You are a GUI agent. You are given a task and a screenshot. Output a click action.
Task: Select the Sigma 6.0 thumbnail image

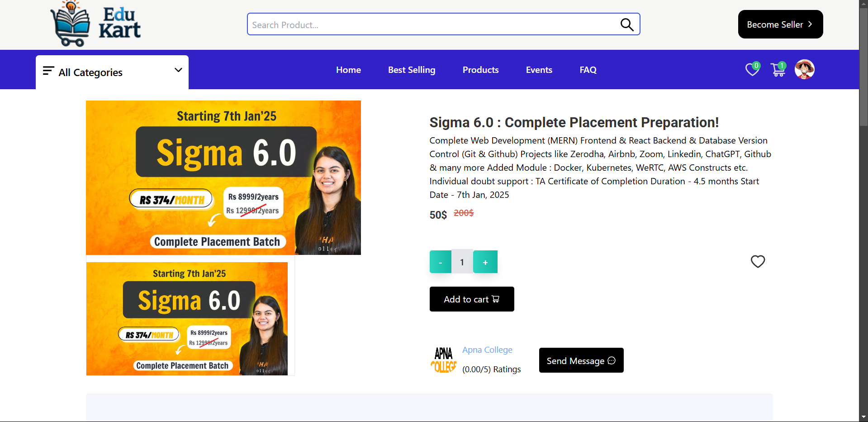point(187,319)
